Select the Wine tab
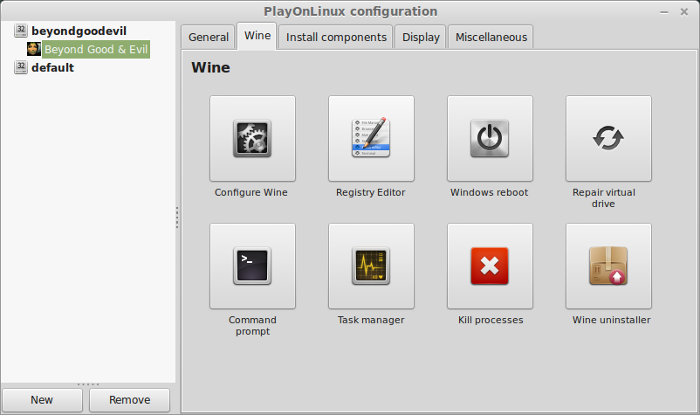The image size is (700, 415). [x=257, y=36]
